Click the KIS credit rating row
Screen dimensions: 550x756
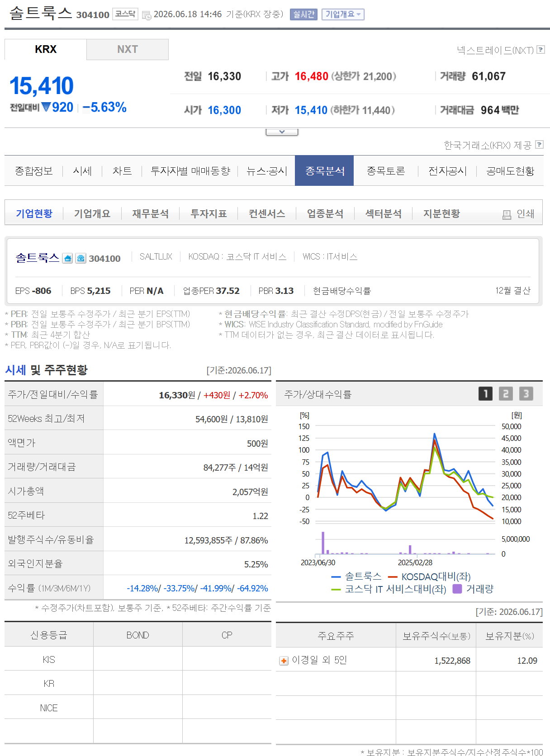pos(138,659)
